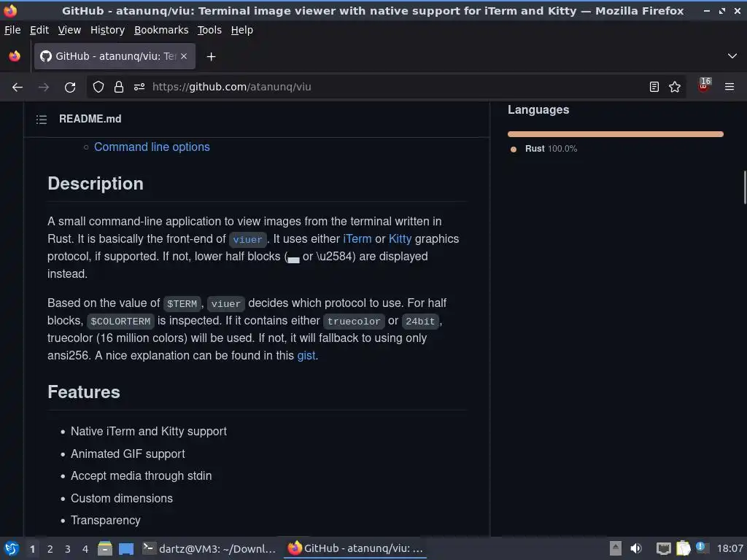The image size is (747, 560).
Task: Open clipboard manager icon in system tray
Action: click(683, 548)
